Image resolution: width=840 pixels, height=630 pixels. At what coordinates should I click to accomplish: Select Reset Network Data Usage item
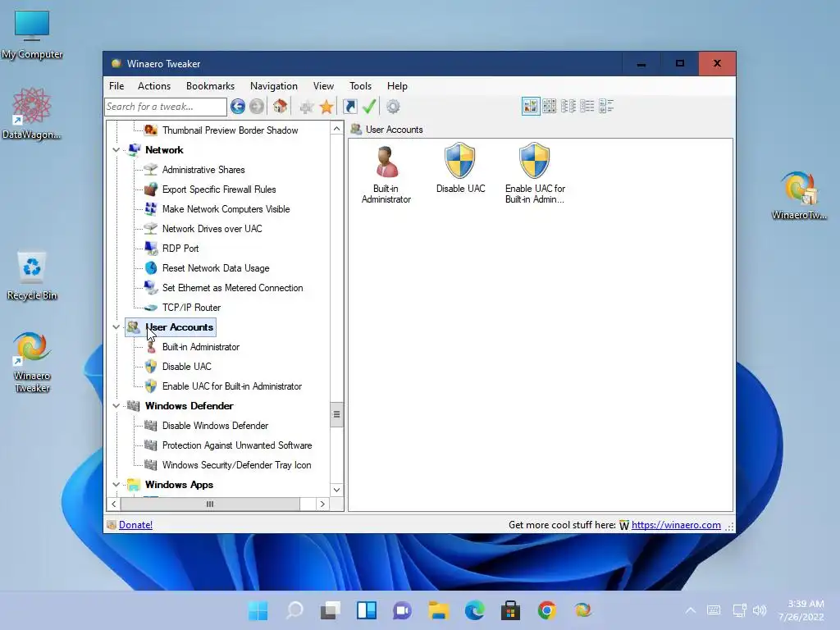point(216,268)
